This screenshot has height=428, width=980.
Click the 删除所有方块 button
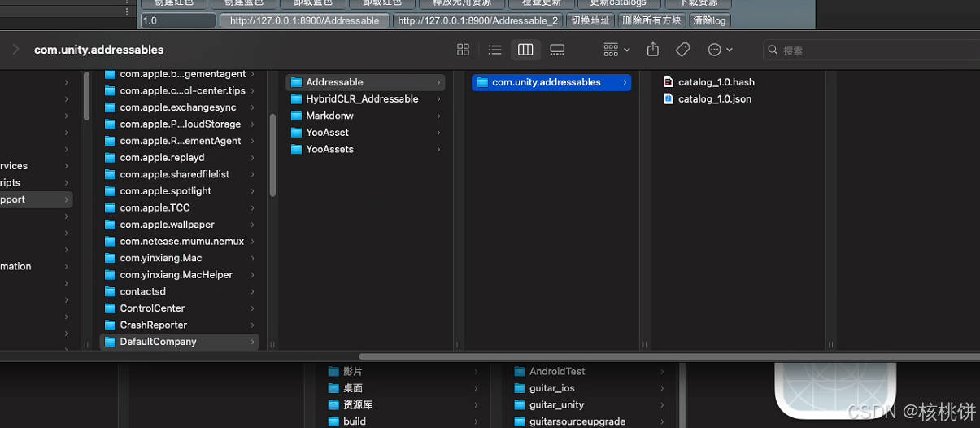tap(651, 20)
